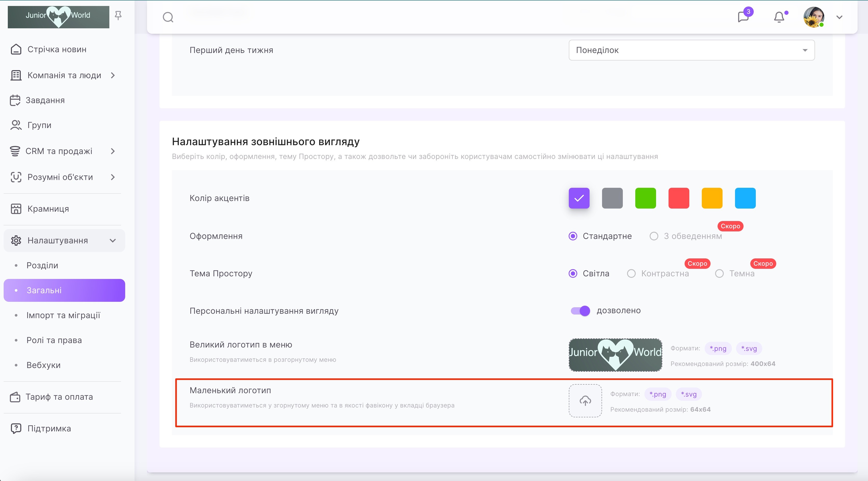Choose the green accent color swatch

645,198
